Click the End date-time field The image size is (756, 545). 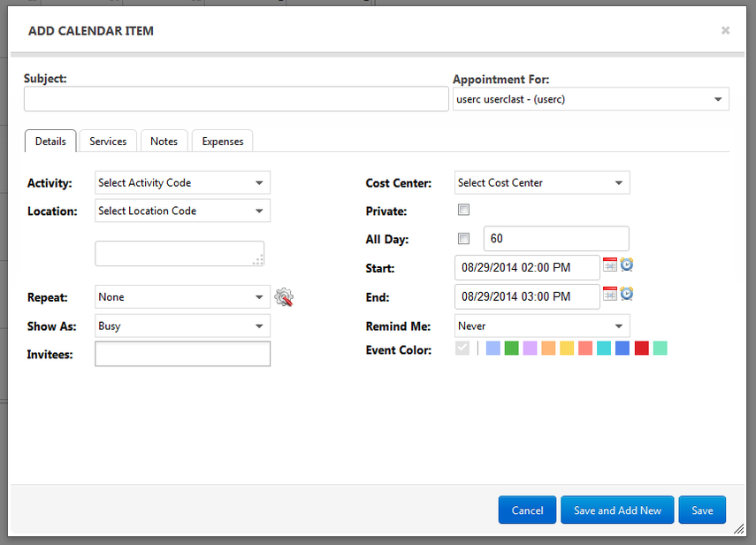pos(527,296)
